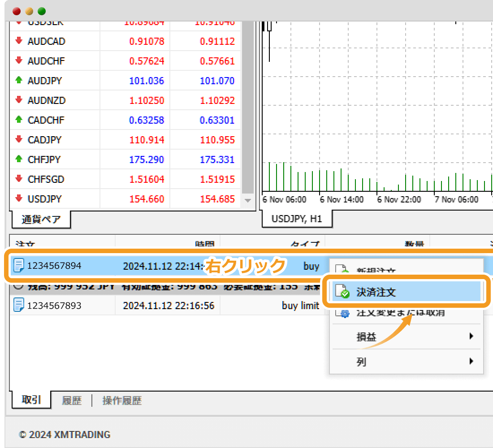
Task: Expand the 列 submenu
Action: pos(406,361)
